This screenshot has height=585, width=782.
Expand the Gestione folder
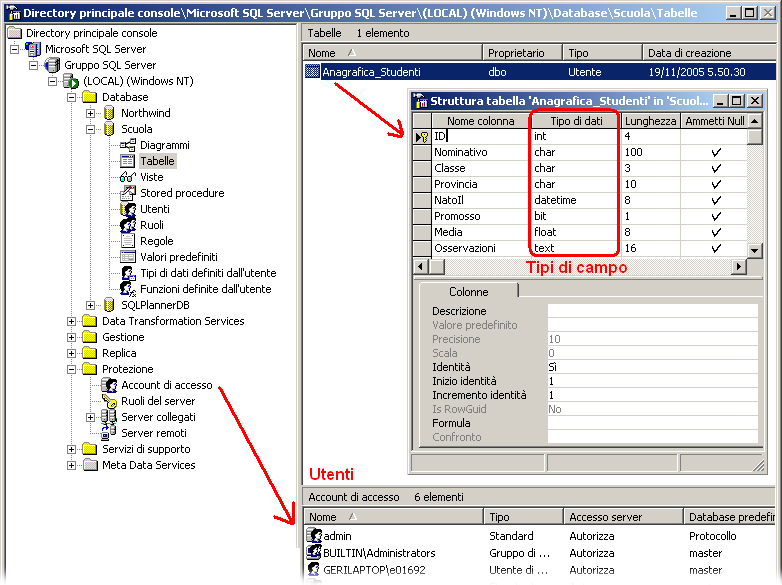[x=71, y=337]
